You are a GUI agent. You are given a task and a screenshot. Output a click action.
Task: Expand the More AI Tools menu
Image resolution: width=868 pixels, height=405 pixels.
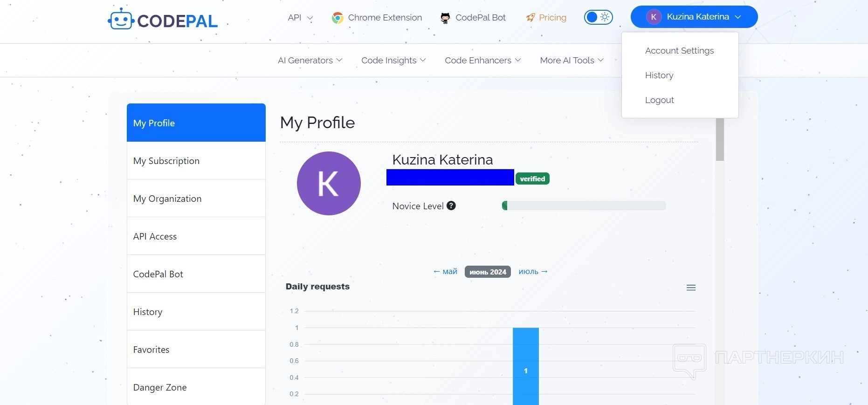572,61
